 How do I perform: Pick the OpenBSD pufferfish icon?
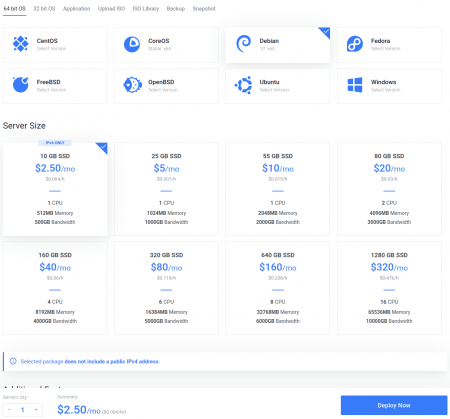click(x=132, y=85)
